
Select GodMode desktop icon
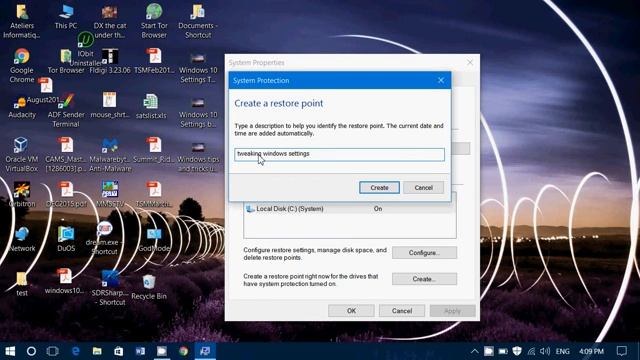pyautogui.click(x=154, y=239)
